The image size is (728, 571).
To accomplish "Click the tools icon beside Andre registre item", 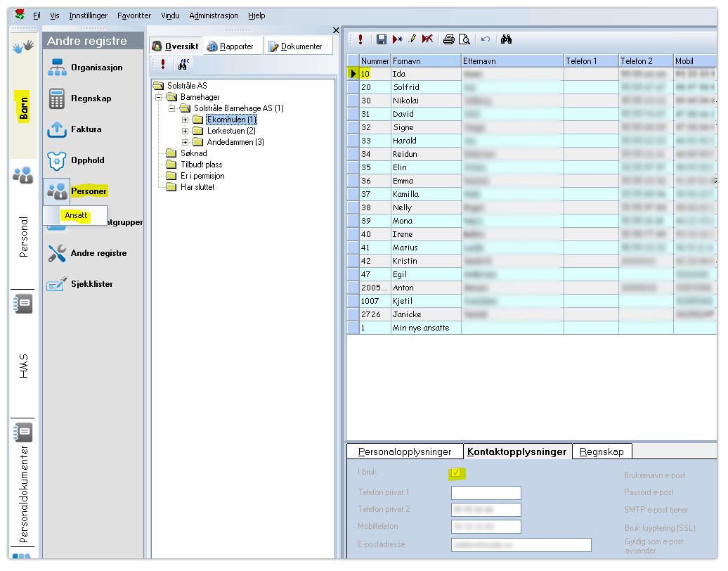I will tap(57, 253).
